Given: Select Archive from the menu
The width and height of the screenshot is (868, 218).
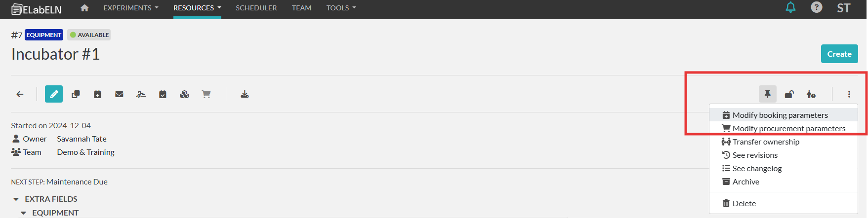Looking at the screenshot, I should tap(745, 182).
